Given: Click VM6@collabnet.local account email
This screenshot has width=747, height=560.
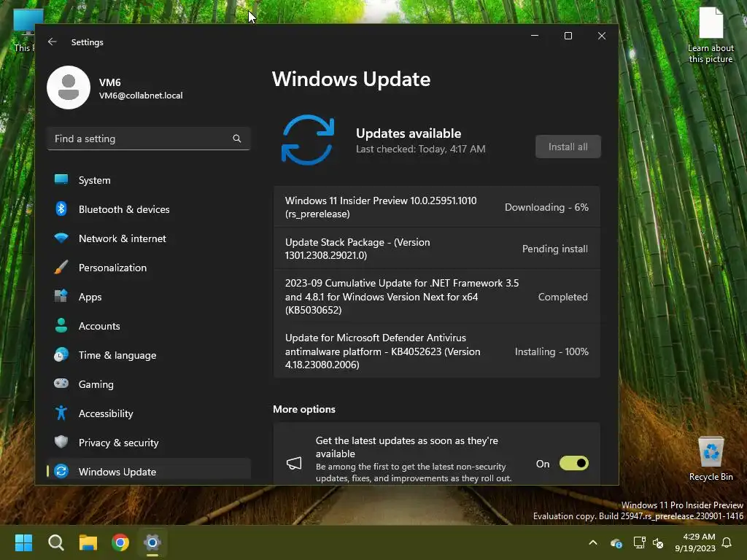Looking at the screenshot, I should point(141,96).
